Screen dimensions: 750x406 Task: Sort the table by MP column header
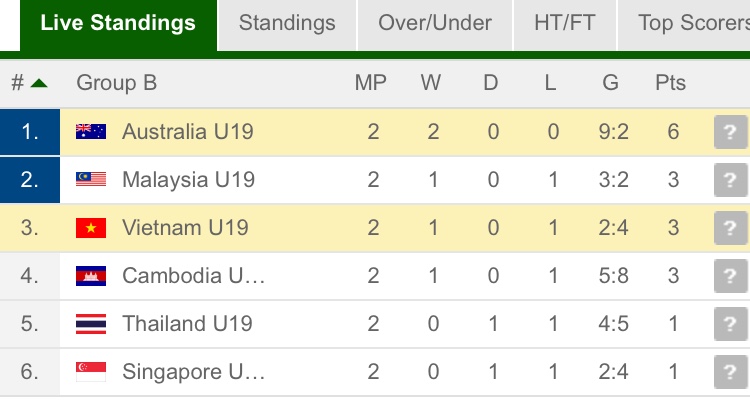tap(371, 83)
